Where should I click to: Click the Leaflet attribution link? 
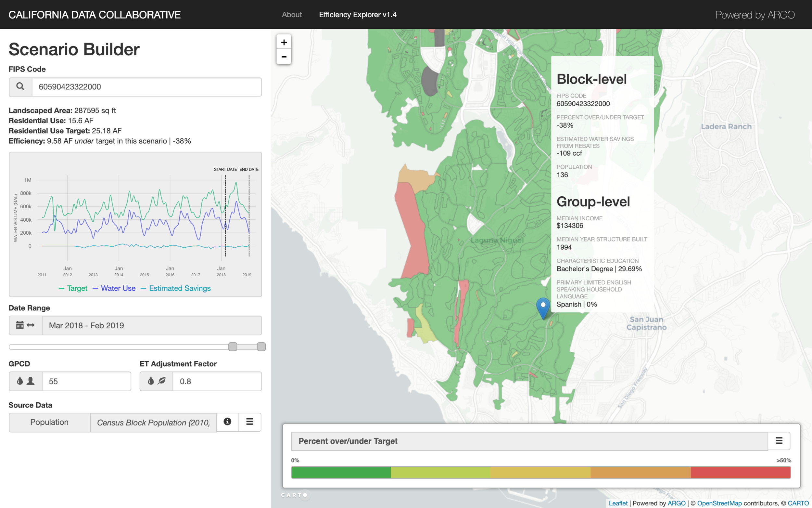618,503
